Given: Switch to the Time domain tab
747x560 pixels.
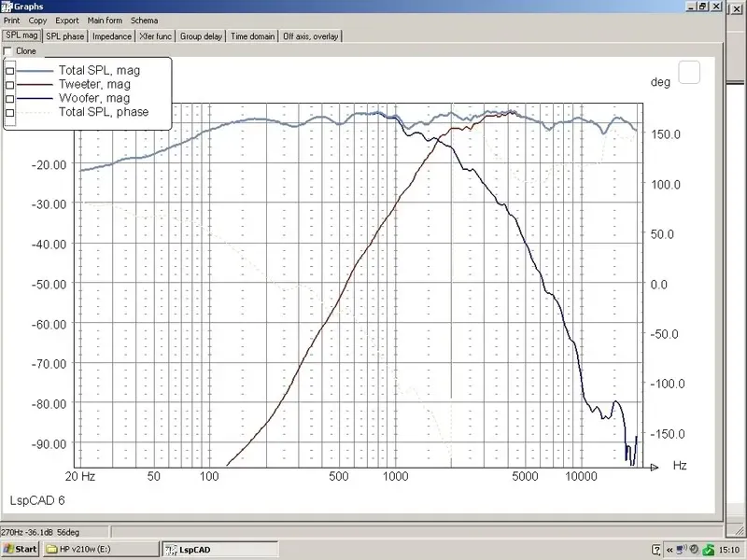Looking at the screenshot, I should [x=252, y=36].
